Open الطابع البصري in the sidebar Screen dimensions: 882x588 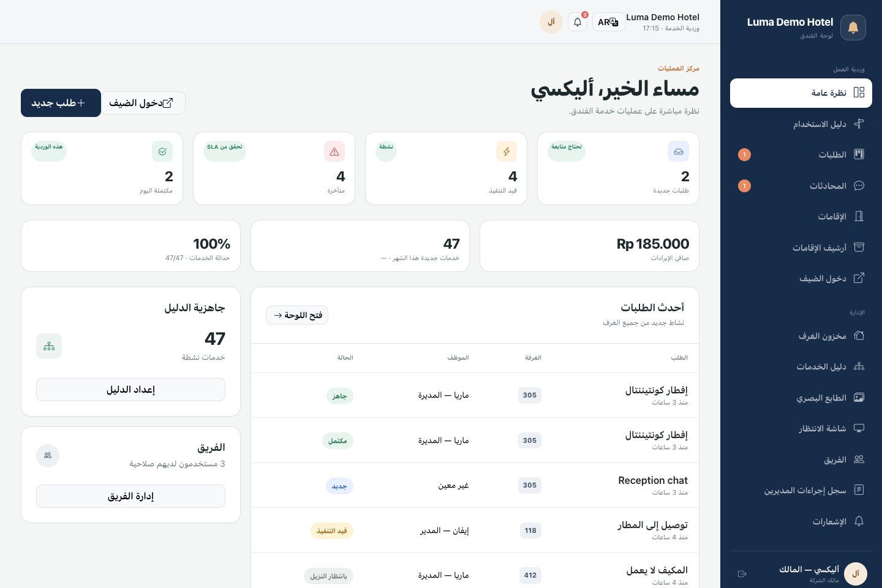pyautogui.click(x=801, y=398)
